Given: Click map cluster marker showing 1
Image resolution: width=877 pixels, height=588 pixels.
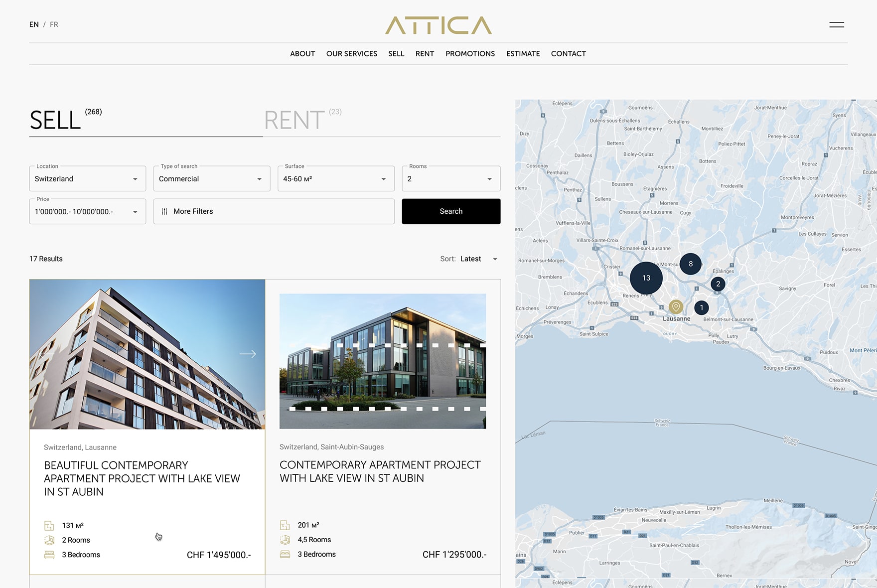Looking at the screenshot, I should coord(702,307).
